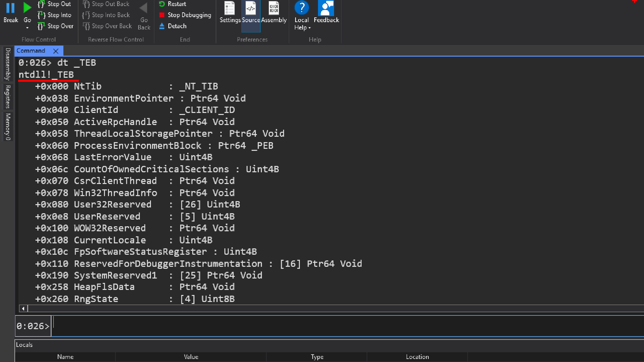
Task: Stop Debugging with the red square
Action: point(162,15)
